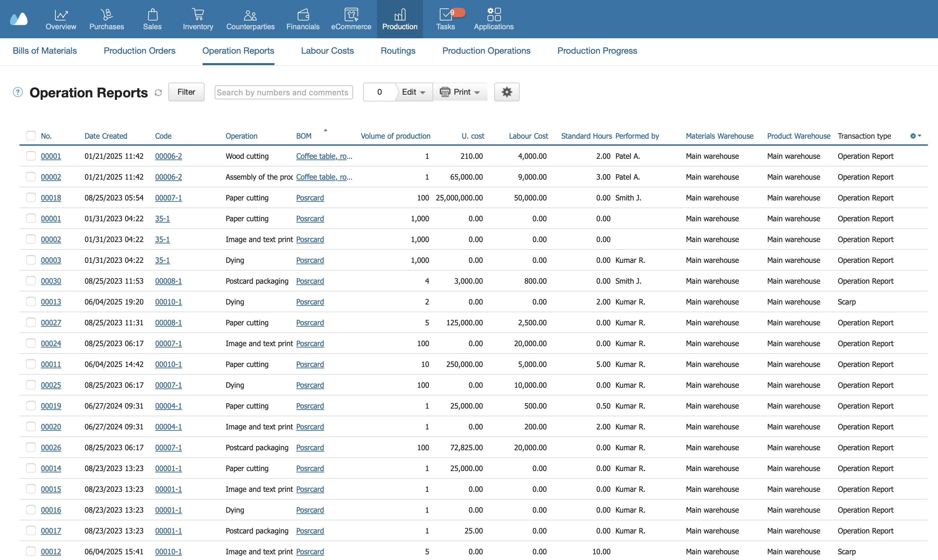Open the Financials wallet icon
Image resolution: width=938 pixels, height=560 pixels.
tap(303, 15)
